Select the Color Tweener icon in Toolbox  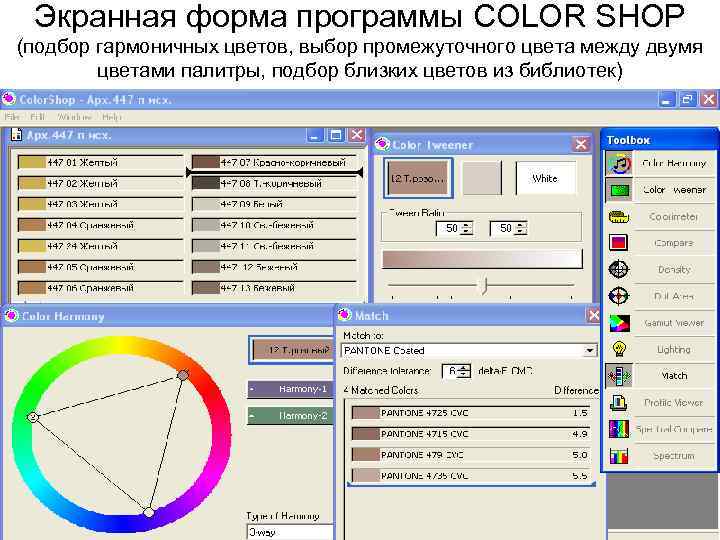(619, 190)
